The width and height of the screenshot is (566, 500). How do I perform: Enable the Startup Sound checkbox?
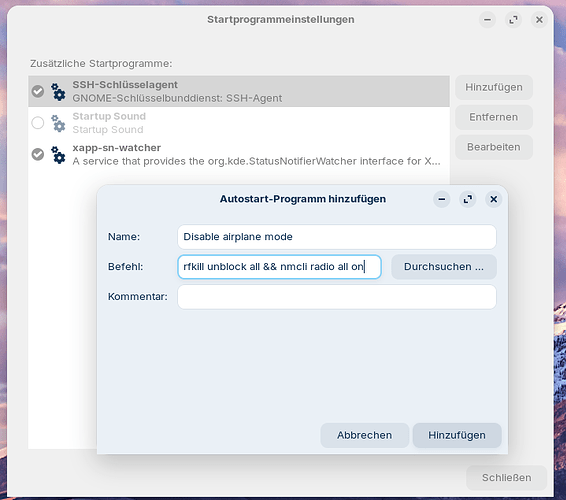[x=38, y=123]
